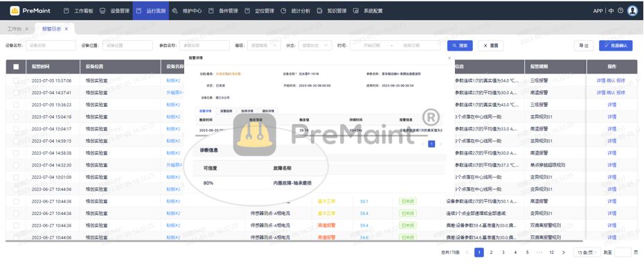The image size is (644, 267).
Task: Click next arrow in dialog pagination
Action: 440,144
